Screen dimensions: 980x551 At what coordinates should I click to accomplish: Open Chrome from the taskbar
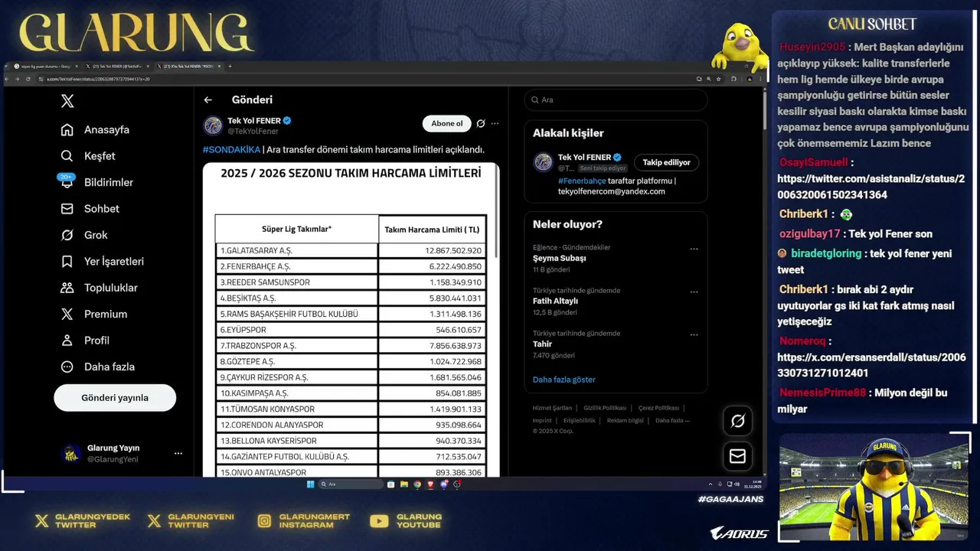pyautogui.click(x=417, y=484)
